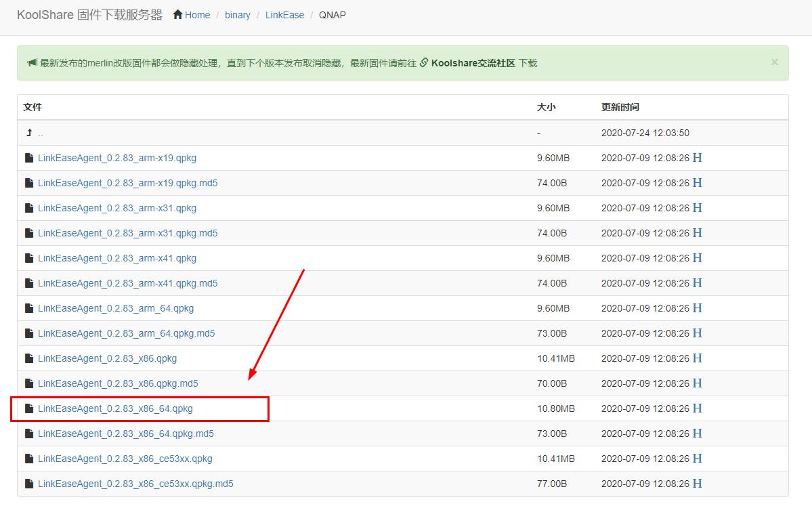Open LinkEaseAgent_0.2.83_arm-x41.qpkg.md5
Image resolution: width=812 pixels, height=508 pixels.
127,283
